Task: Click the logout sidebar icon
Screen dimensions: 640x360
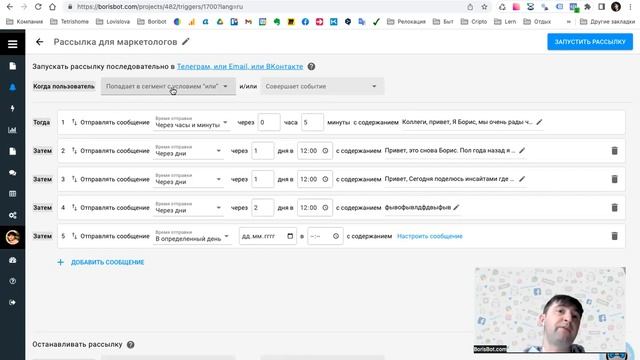Action: pyautogui.click(x=12, y=302)
